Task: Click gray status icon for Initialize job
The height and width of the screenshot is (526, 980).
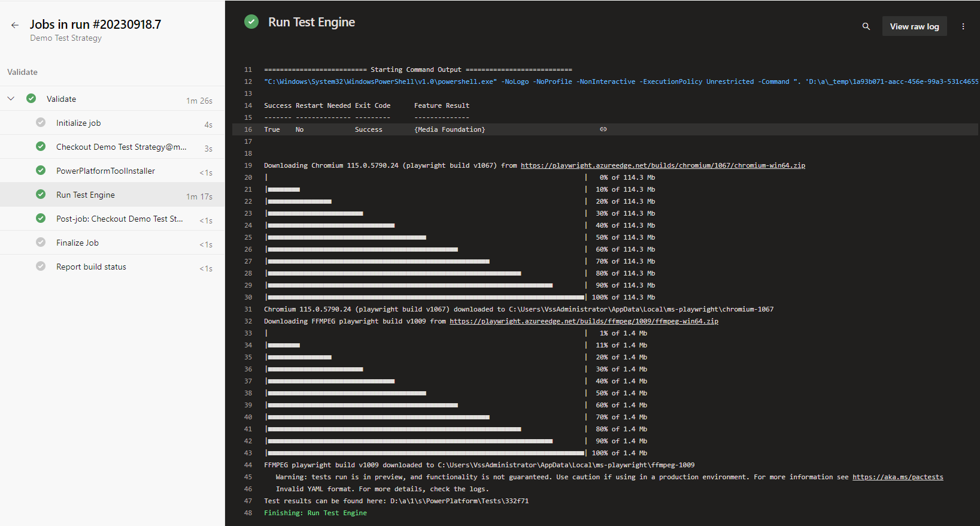Action: [41, 122]
